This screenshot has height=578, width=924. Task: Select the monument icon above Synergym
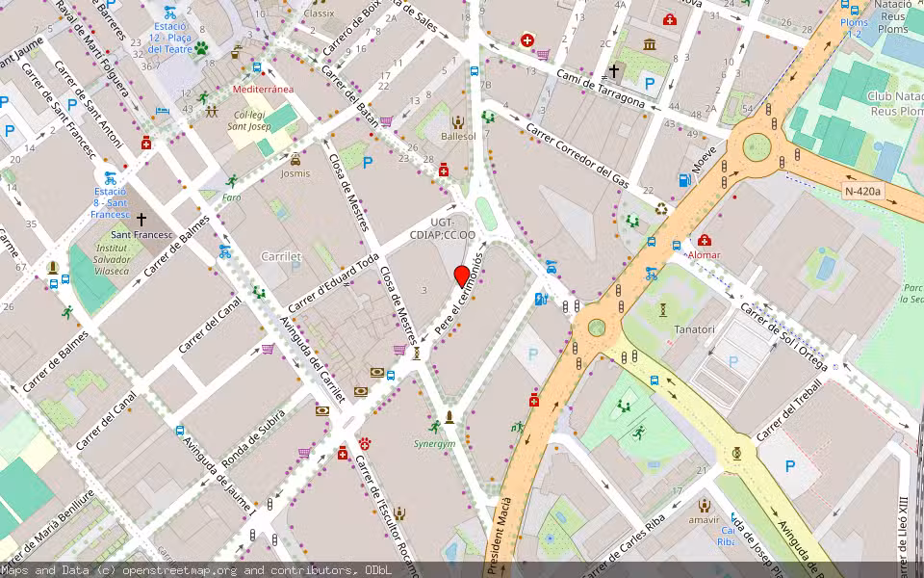(449, 417)
